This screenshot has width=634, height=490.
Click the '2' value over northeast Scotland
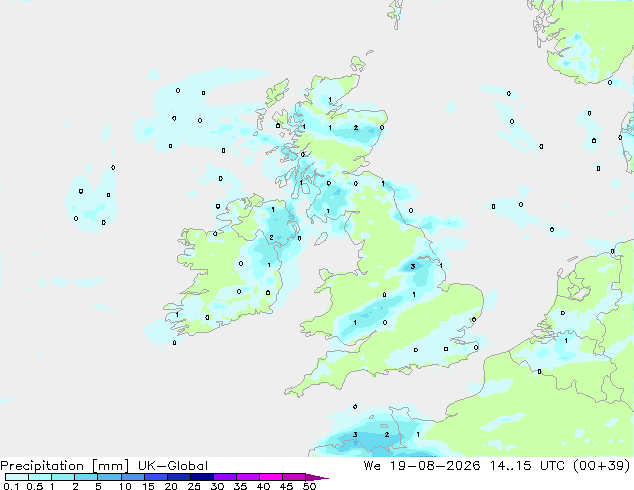click(356, 128)
